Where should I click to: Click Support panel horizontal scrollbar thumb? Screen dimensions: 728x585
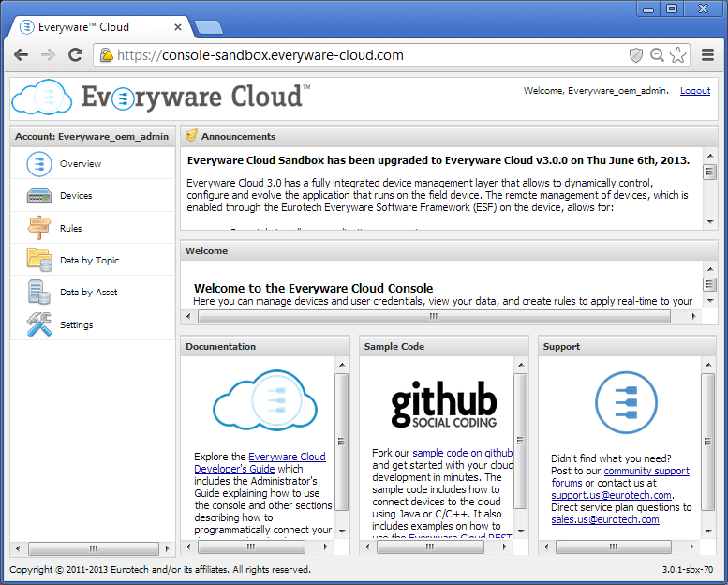[614, 547]
